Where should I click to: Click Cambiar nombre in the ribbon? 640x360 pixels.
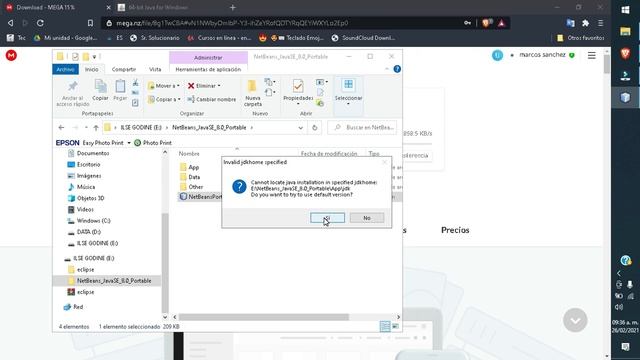coord(211,99)
